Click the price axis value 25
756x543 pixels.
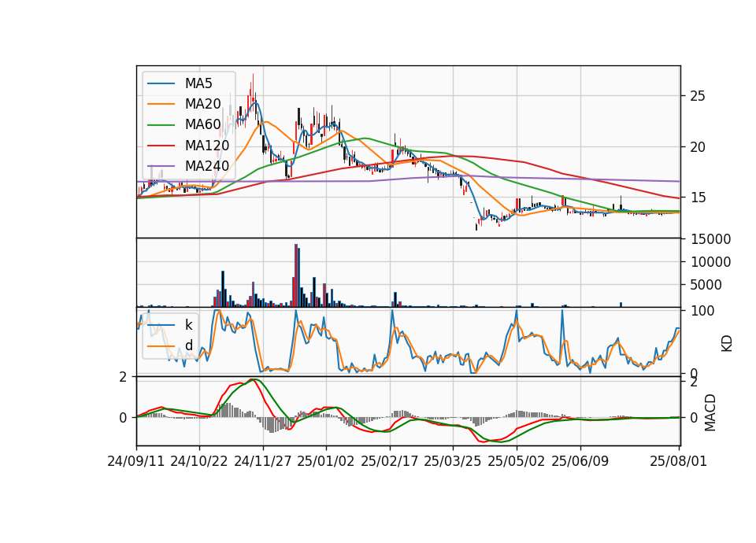[698, 96]
